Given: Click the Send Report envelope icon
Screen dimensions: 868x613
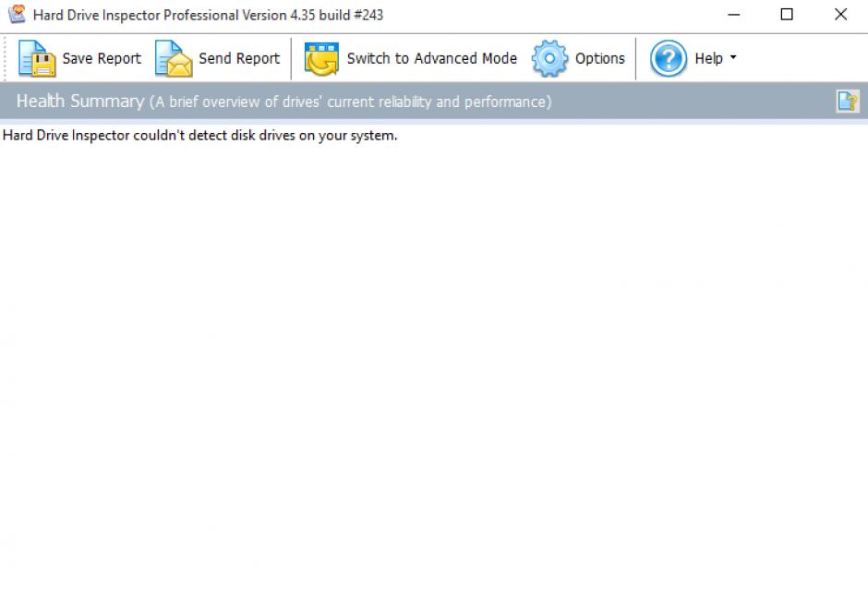Looking at the screenshot, I should (174, 58).
